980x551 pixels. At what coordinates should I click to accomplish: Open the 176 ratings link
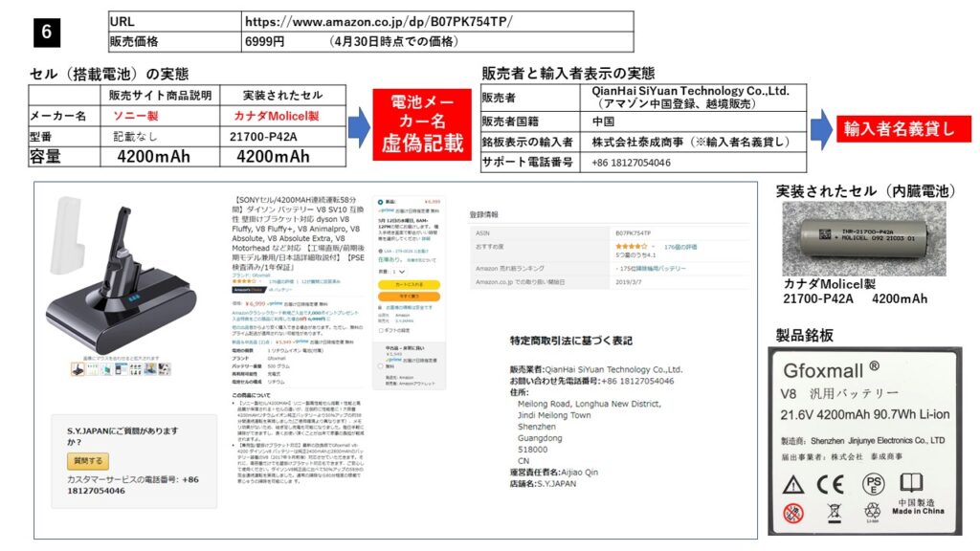pyautogui.click(x=679, y=246)
